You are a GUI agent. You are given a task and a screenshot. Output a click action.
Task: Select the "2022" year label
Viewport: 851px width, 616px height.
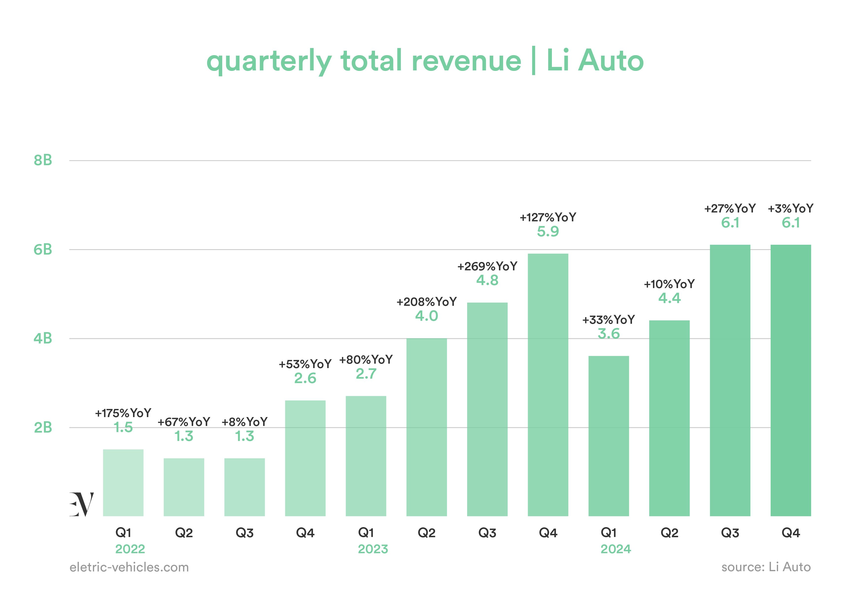click(x=130, y=549)
